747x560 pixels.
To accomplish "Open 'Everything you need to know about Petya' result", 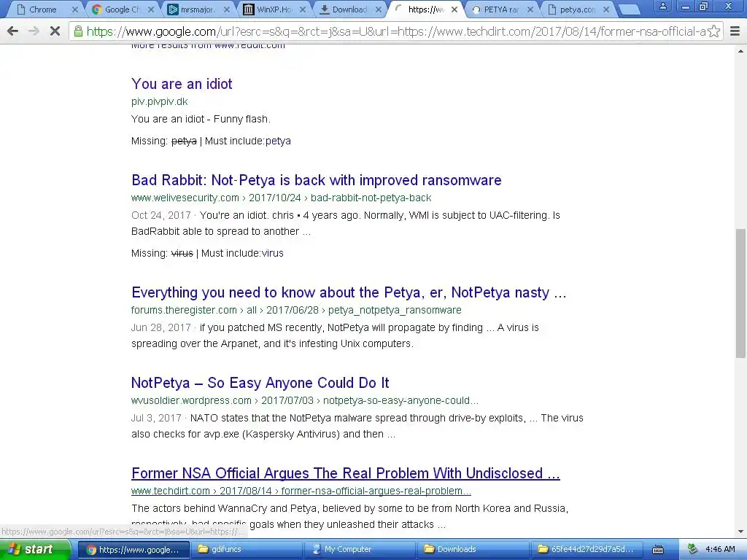I will click(349, 292).
